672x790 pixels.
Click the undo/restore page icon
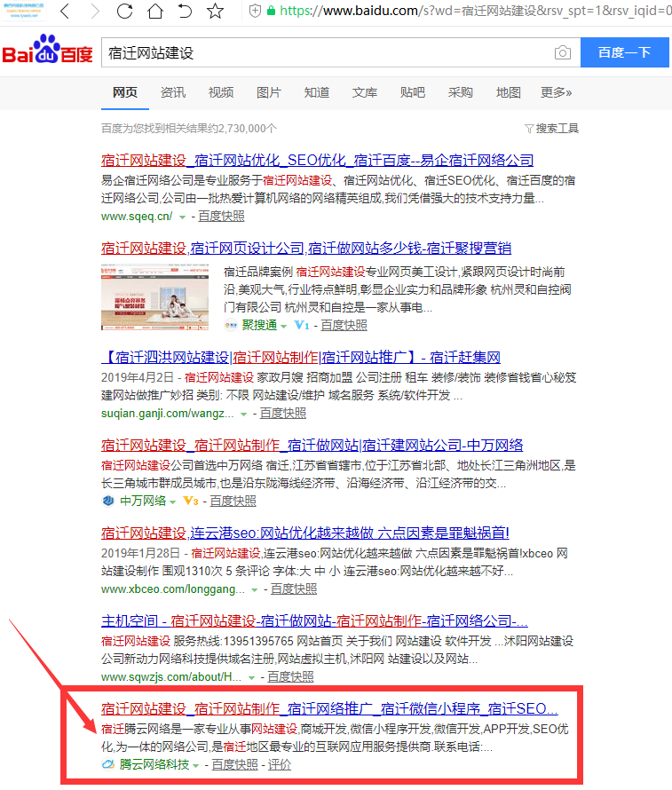click(185, 11)
